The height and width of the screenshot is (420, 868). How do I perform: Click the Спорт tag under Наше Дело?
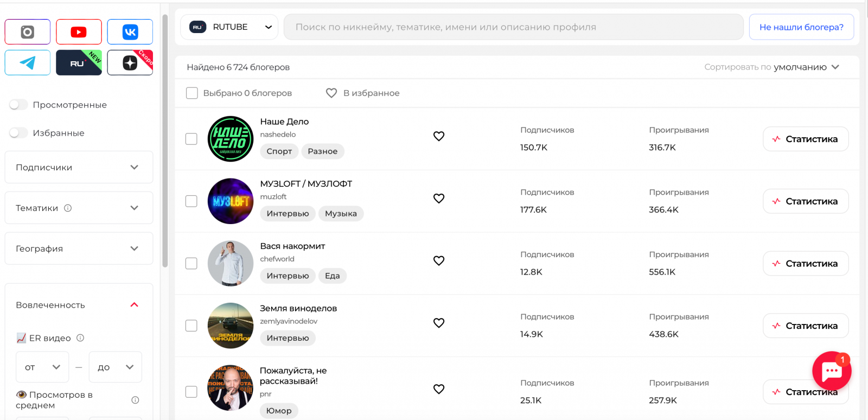[279, 151]
